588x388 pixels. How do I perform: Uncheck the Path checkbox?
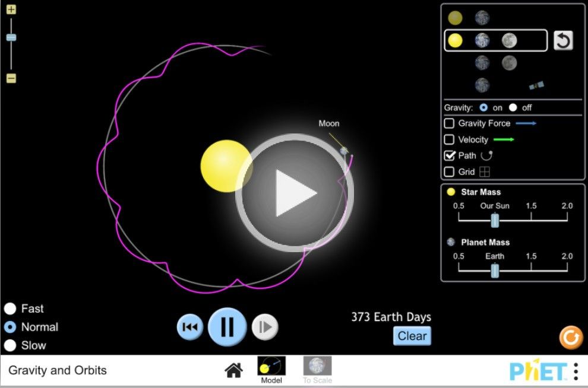point(450,155)
